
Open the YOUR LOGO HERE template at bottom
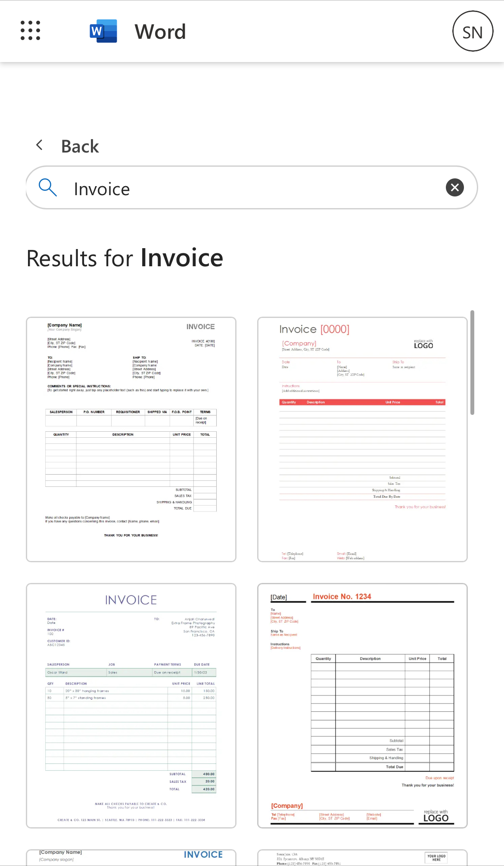click(x=362, y=857)
